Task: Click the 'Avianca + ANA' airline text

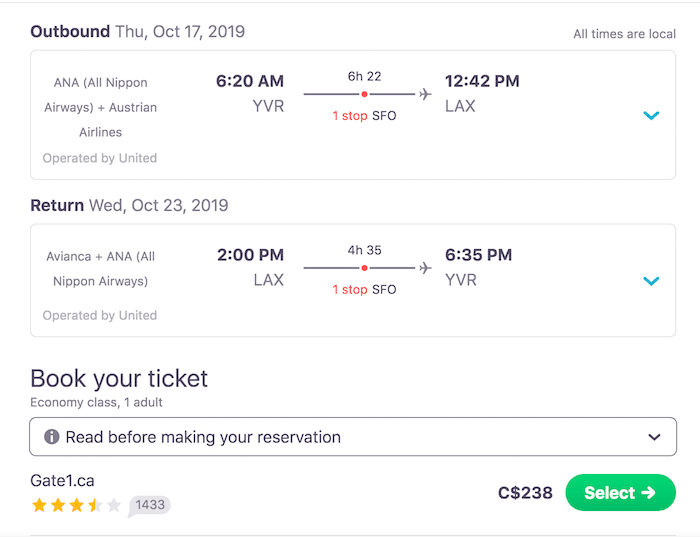Action: [100, 269]
